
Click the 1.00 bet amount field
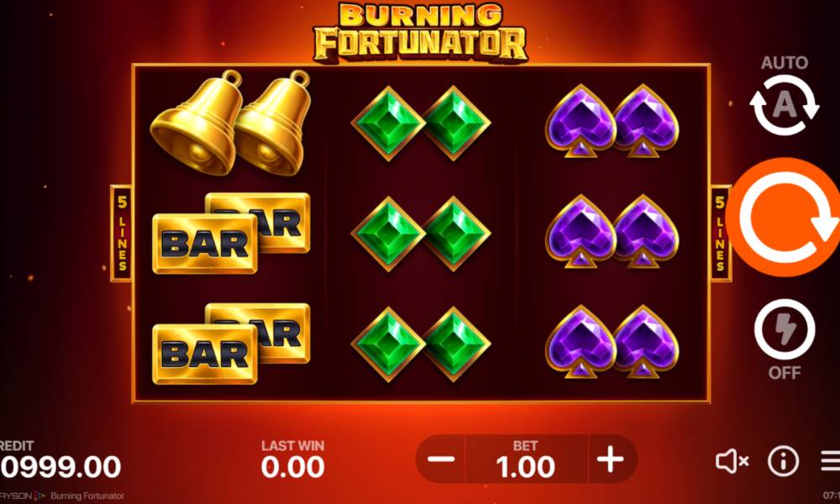pyautogui.click(x=526, y=459)
